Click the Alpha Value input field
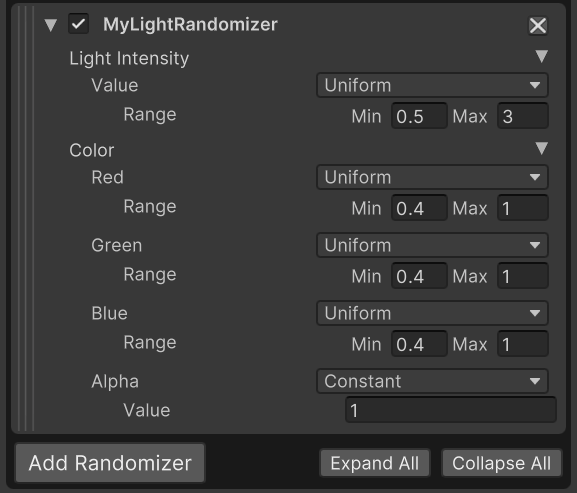The width and height of the screenshot is (577, 493). click(451, 410)
